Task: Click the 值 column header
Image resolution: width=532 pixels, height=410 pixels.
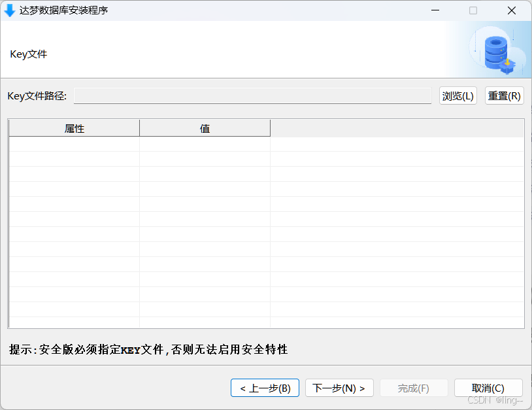Action: pyautogui.click(x=205, y=128)
